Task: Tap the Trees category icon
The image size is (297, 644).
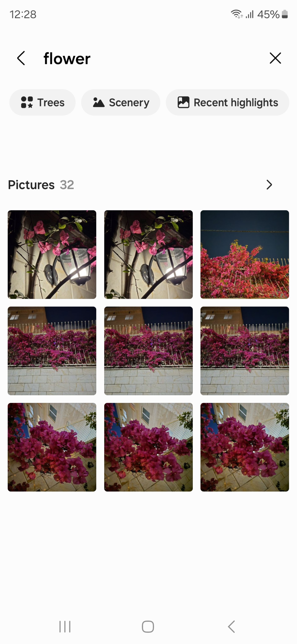Action: (x=27, y=102)
